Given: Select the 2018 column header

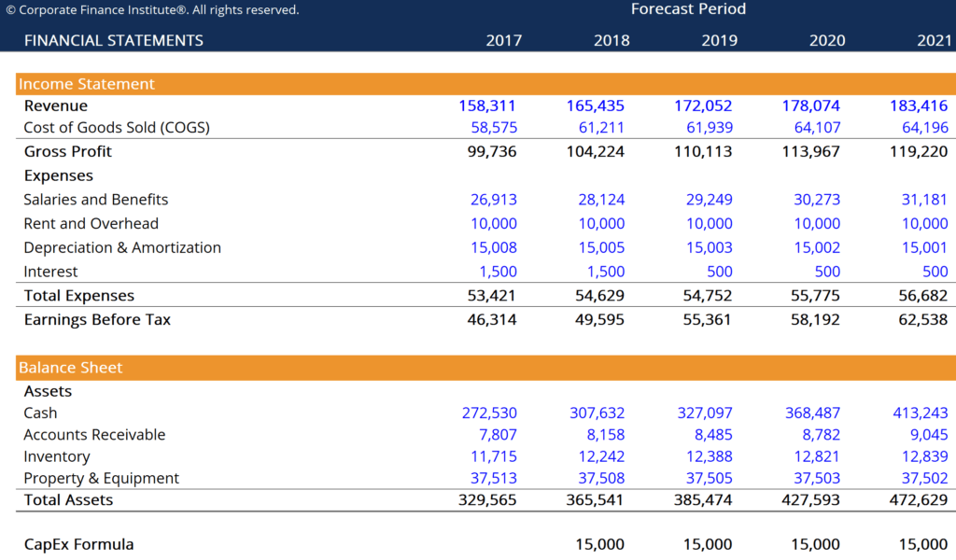Looking at the screenshot, I should [x=612, y=40].
